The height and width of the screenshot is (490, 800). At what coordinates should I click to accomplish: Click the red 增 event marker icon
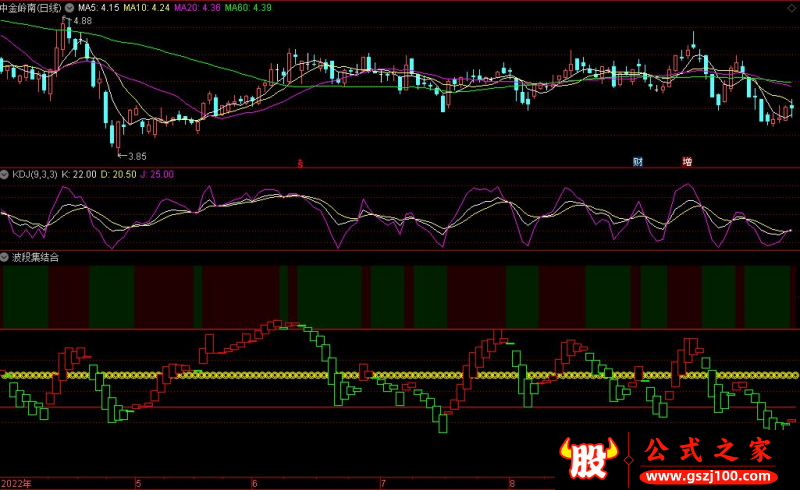687,161
